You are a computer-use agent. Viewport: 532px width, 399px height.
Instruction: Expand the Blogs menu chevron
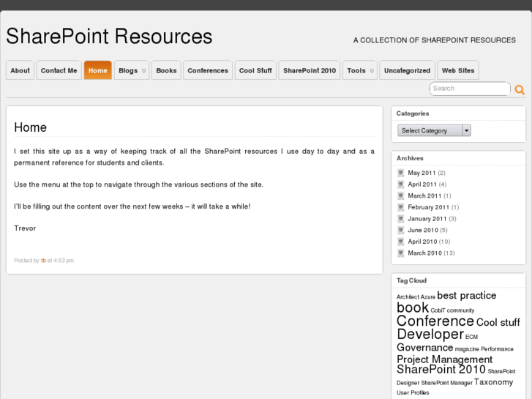144,70
